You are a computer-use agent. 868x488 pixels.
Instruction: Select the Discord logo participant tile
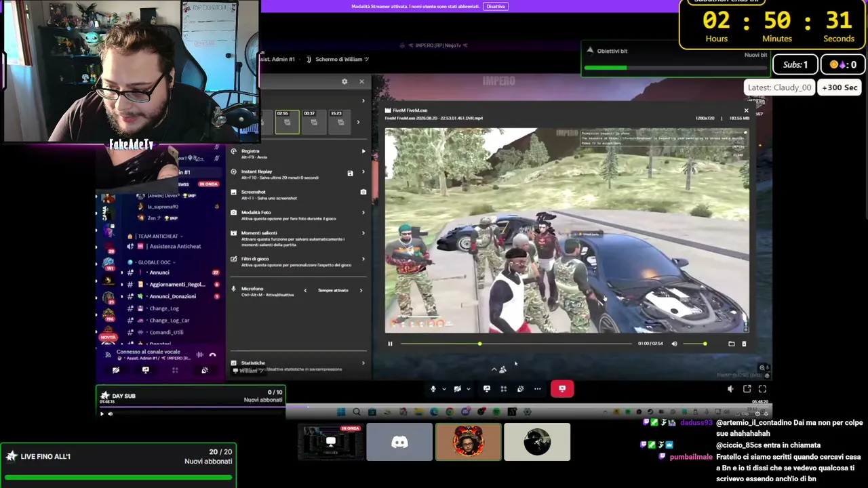pyautogui.click(x=399, y=443)
